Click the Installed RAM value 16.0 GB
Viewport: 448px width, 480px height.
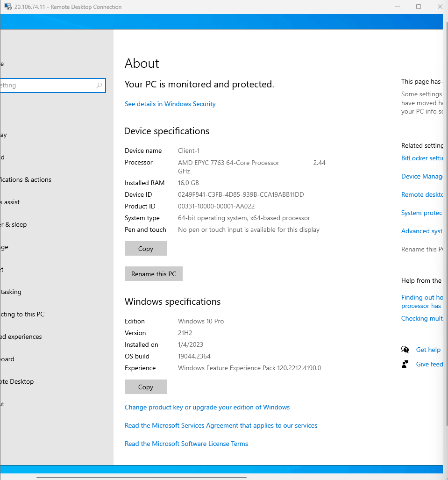tap(189, 183)
